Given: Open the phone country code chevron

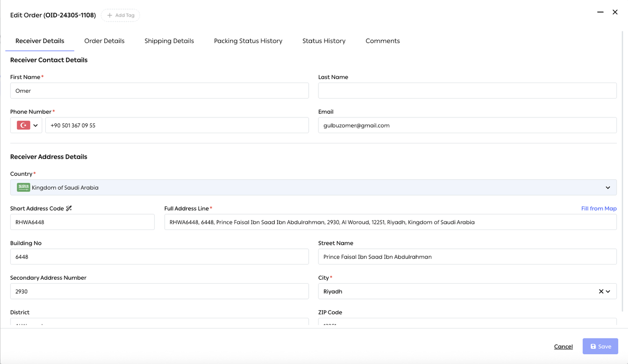Looking at the screenshot, I should point(35,126).
